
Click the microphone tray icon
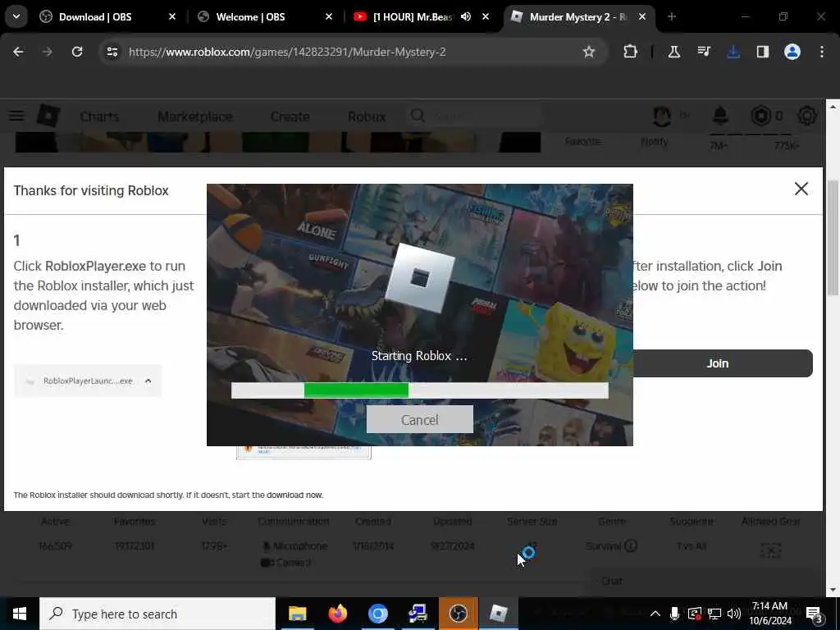coord(674,614)
